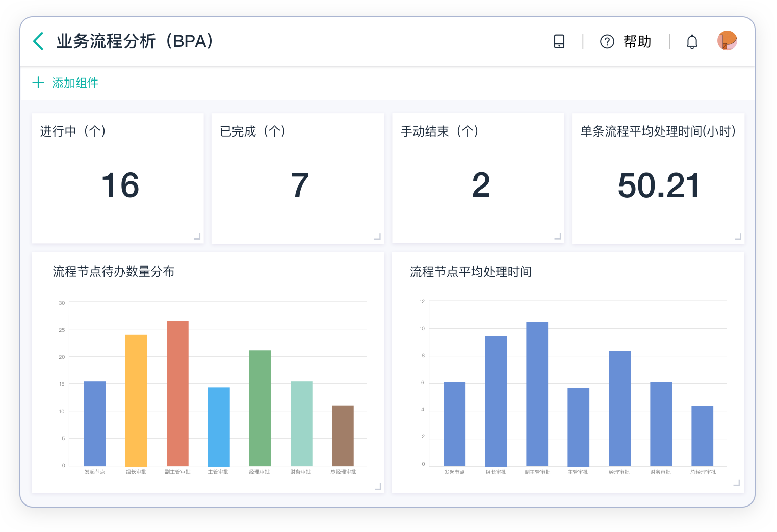
Task: Click the resize handle of the 进行中 card
Action: point(196,236)
